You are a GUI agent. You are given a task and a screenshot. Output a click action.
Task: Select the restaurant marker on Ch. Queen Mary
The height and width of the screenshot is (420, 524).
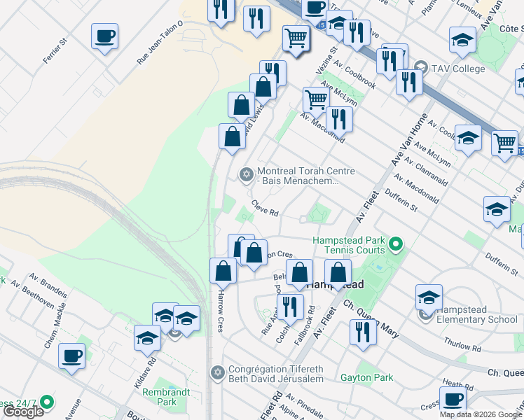364,334
